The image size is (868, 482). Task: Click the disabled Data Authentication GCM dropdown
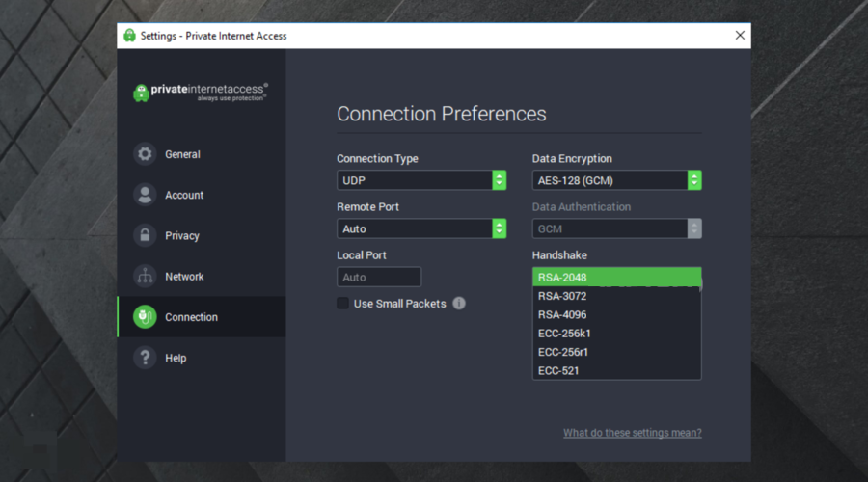[x=616, y=228]
